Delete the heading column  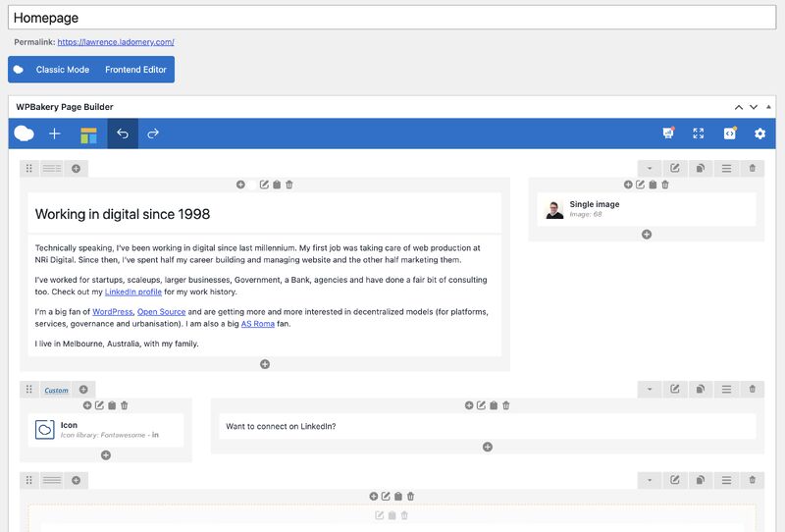[x=289, y=185]
